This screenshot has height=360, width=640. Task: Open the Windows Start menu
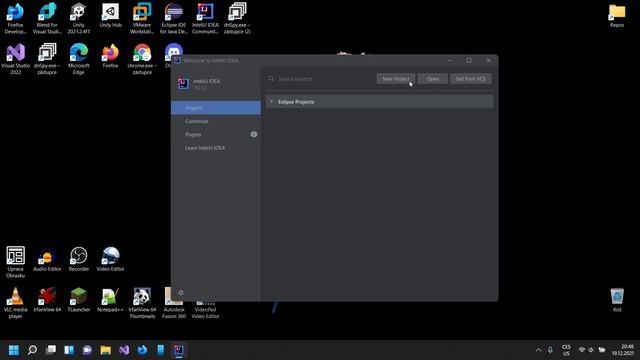tap(14, 350)
